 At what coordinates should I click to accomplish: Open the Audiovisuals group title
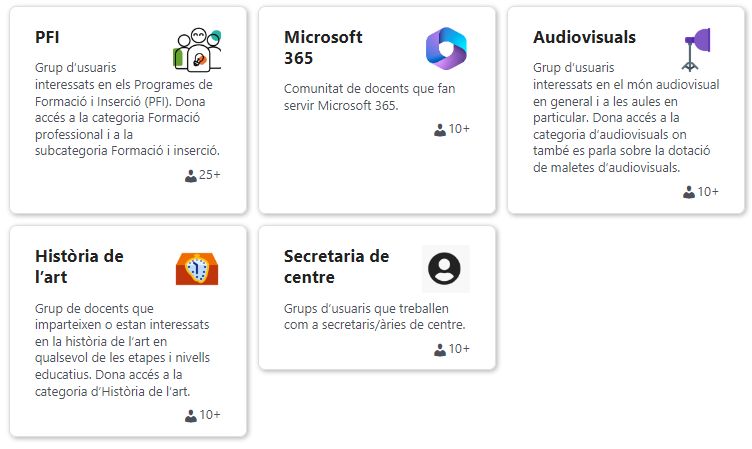584,37
